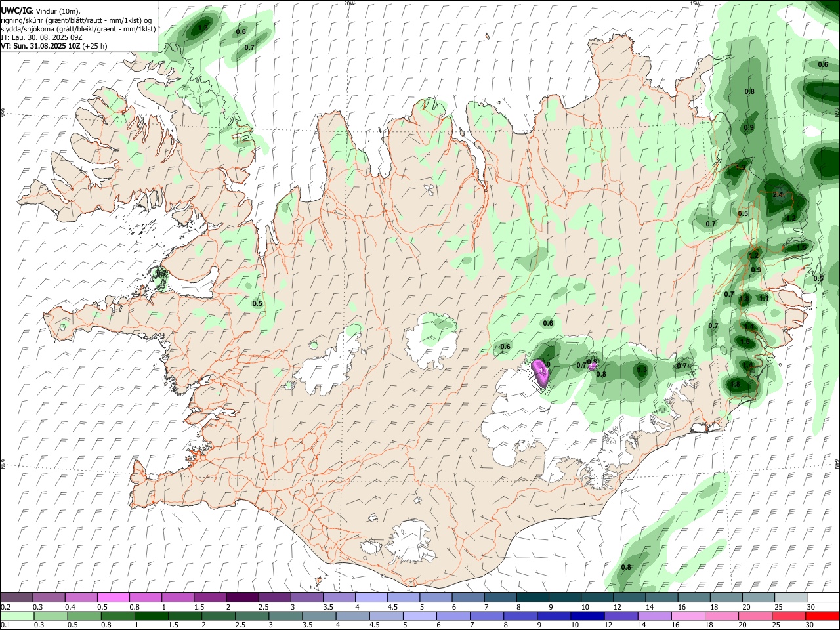Click the 2.4 precipitation value off the east coast

[x=778, y=195]
